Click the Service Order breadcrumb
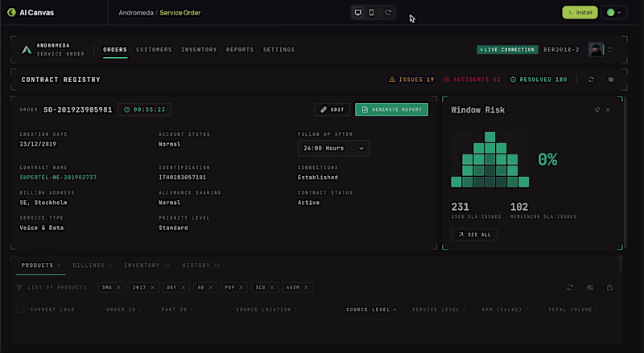Viewport: 644px width, 353px height. click(x=180, y=13)
